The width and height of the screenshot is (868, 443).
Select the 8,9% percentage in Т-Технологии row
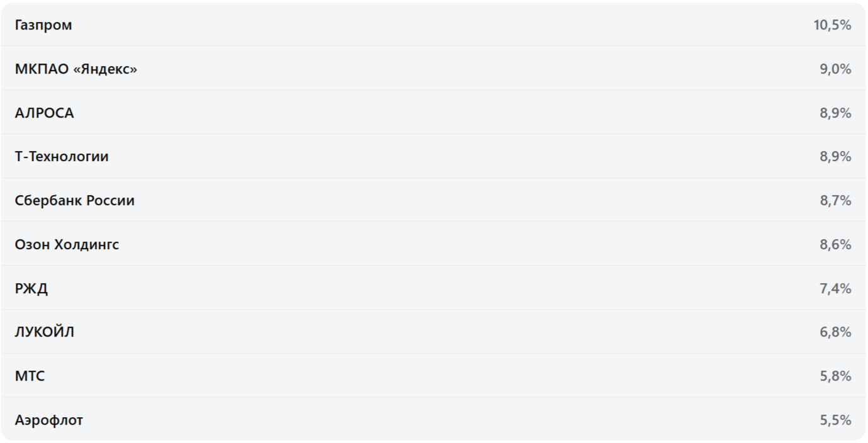[x=835, y=157]
